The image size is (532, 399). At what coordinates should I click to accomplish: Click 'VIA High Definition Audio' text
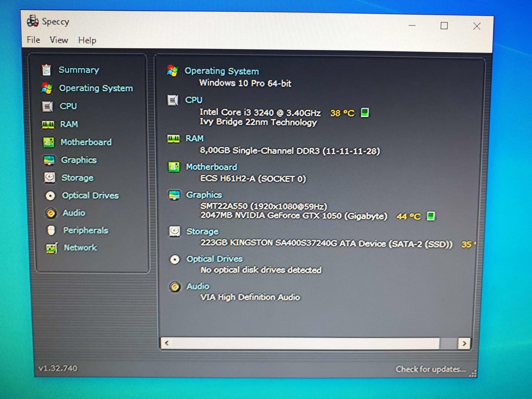(250, 297)
